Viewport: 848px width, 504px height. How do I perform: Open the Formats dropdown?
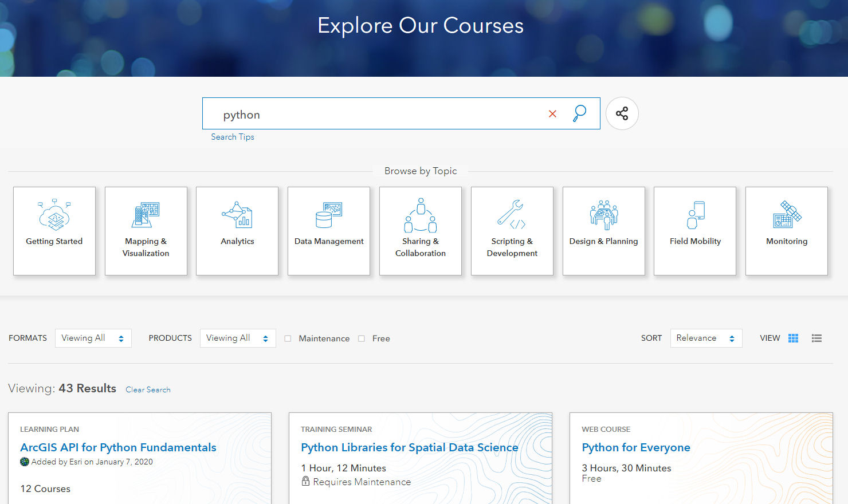click(x=93, y=338)
